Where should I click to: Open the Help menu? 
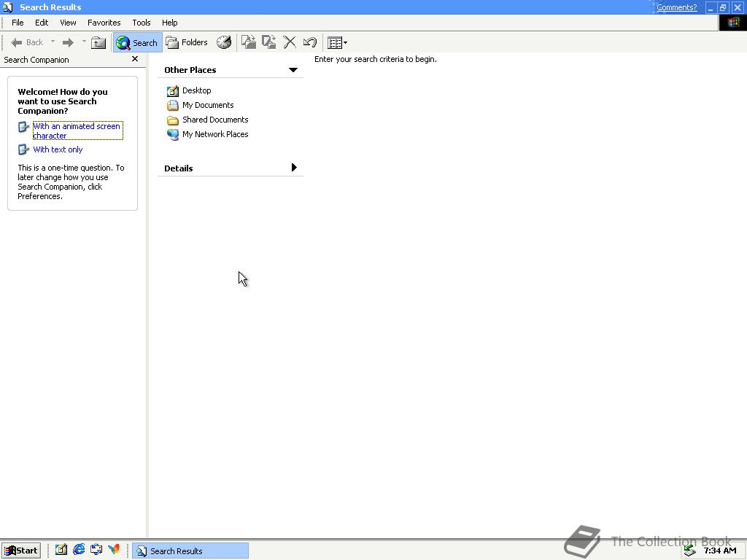click(169, 23)
